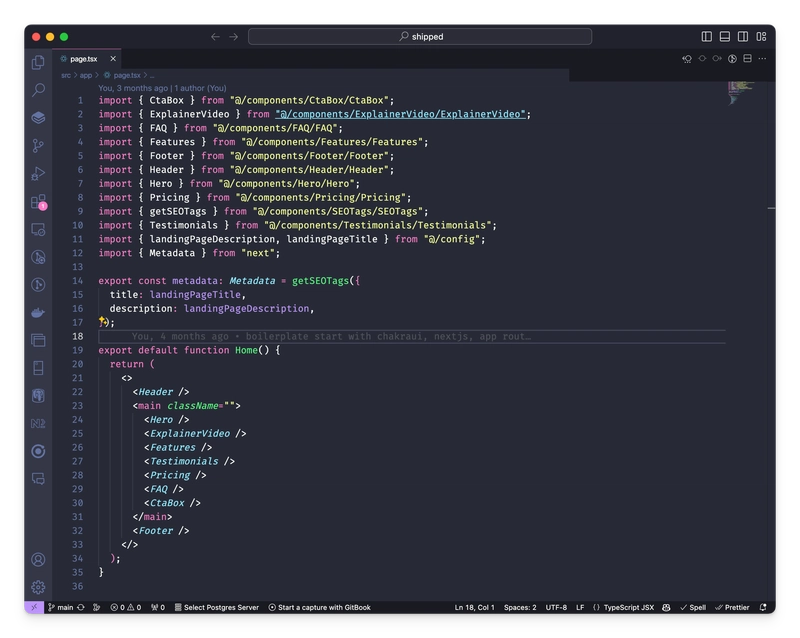Follow the ExplainerVideo import path link
800x638 pixels.
(401, 114)
